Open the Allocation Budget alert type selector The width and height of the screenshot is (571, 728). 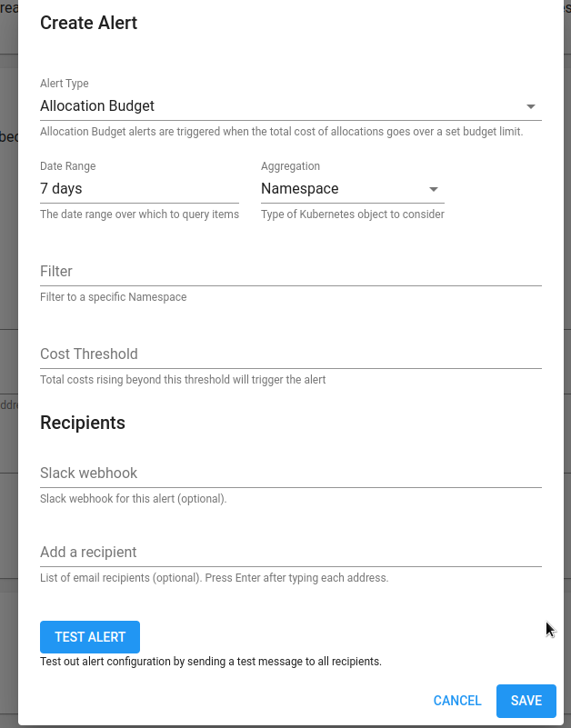point(291,106)
